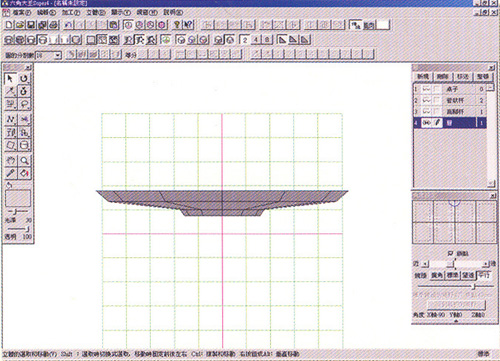Click the gray color preview box in toolbox

click(x=18, y=199)
